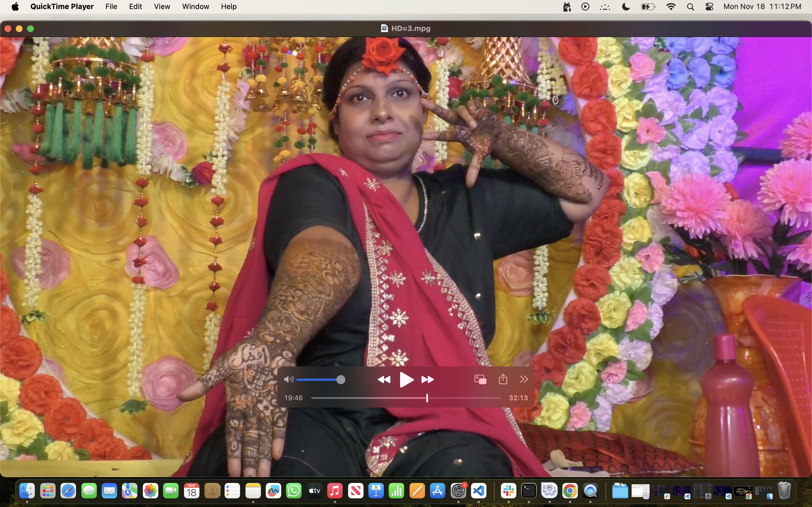
Task: Open the Window menu
Action: pyautogui.click(x=196, y=6)
